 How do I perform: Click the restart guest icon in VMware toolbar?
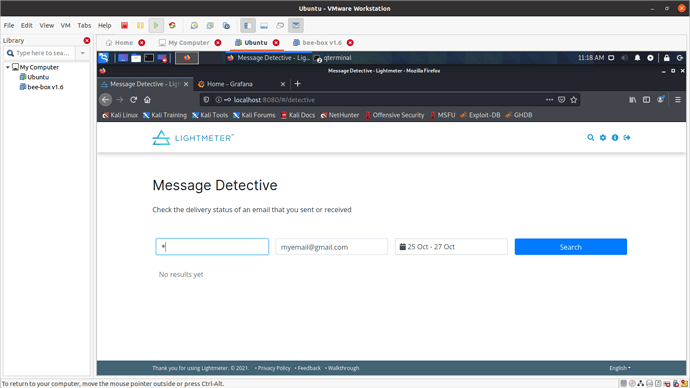[x=172, y=26]
